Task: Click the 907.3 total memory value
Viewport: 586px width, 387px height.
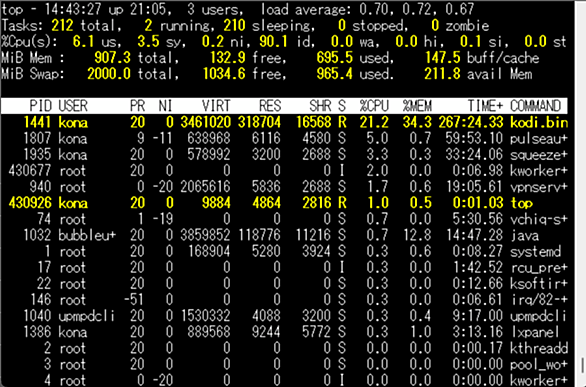Action: pyautogui.click(x=112, y=58)
